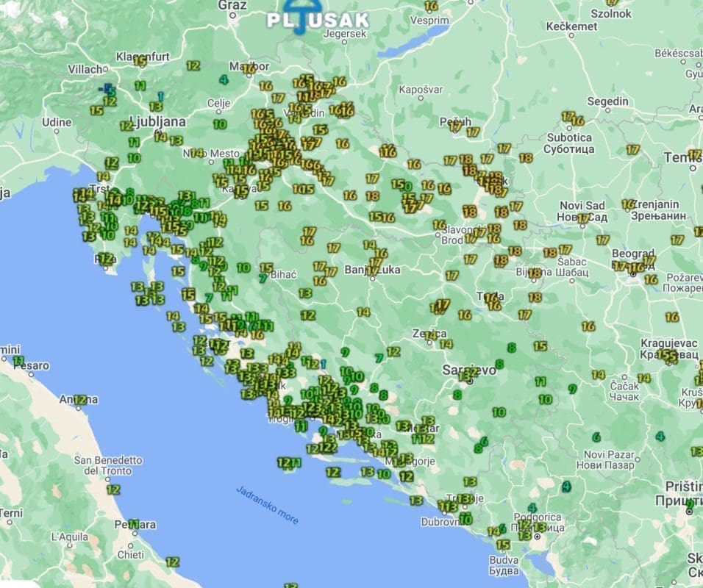Viewport: 703px width, 588px height.
Task: Open the 15 marker above Budva
Action: tap(503, 545)
